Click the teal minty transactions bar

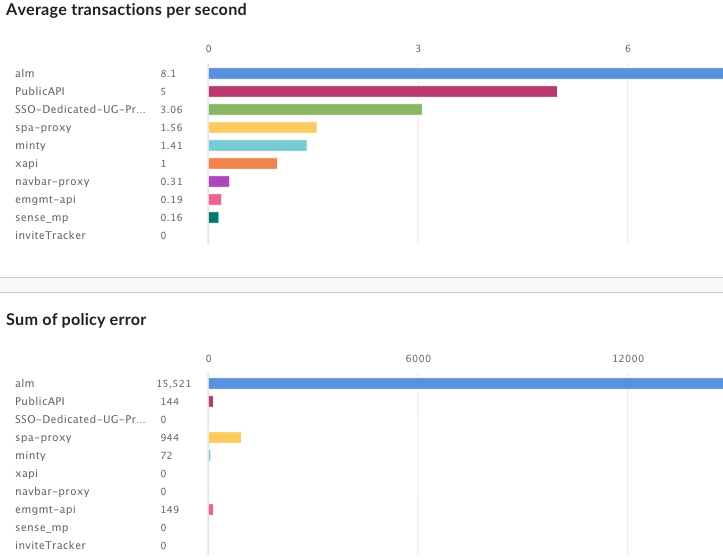click(257, 145)
